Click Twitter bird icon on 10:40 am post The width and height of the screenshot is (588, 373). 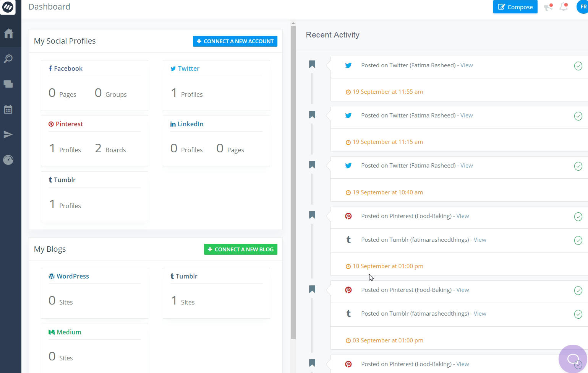348,166
